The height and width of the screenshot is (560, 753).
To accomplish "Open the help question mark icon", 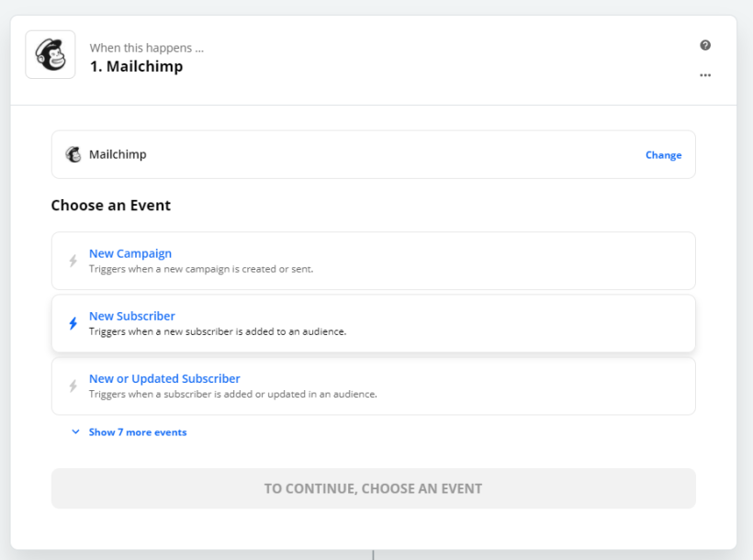I will click(704, 44).
